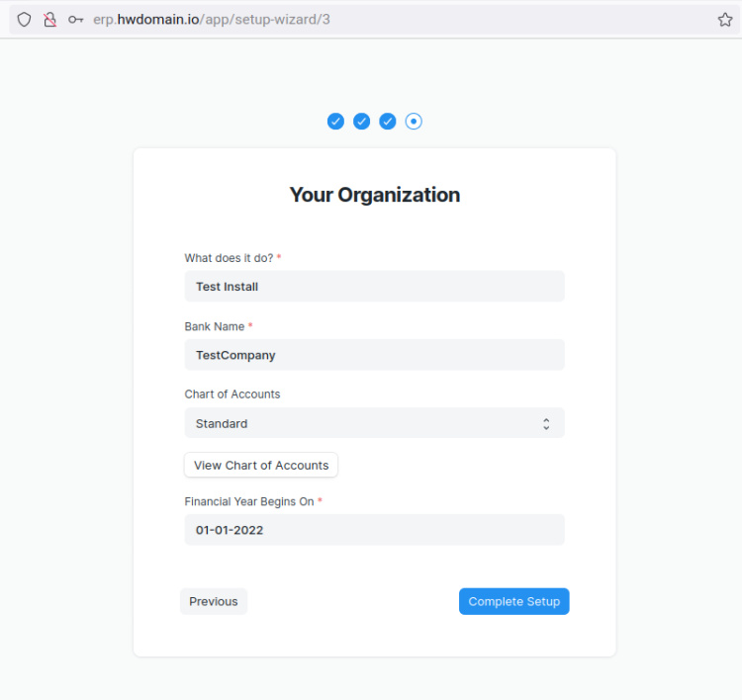The image size is (742, 700).
Task: Go to second completed wizard step dot
Action: [x=362, y=122]
